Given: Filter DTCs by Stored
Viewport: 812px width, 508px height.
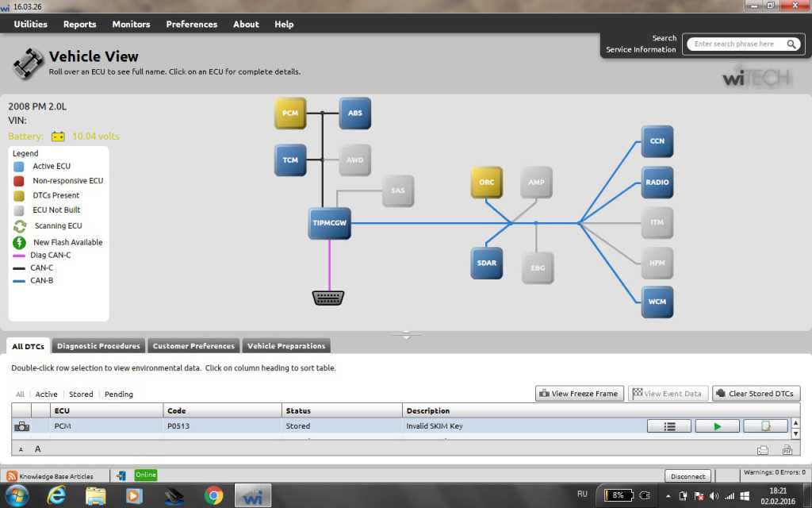Looking at the screenshot, I should (x=81, y=394).
